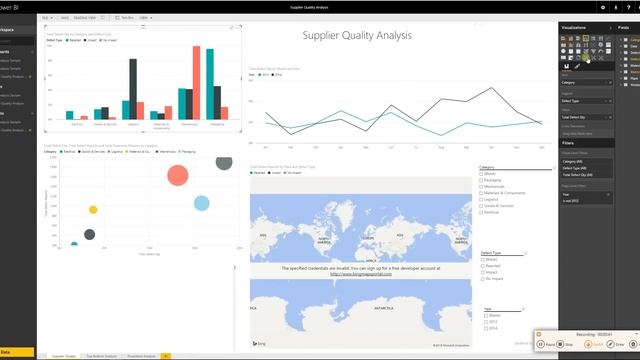Viewport: 640px width, 360px height.
Task: Click Save in the report toolbar
Action: click(x=65, y=18)
